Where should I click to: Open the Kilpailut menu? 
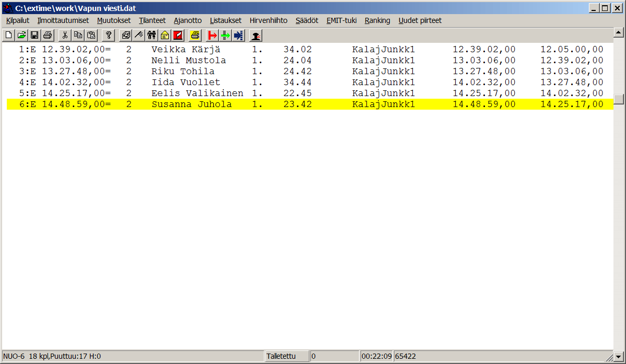pyautogui.click(x=18, y=20)
